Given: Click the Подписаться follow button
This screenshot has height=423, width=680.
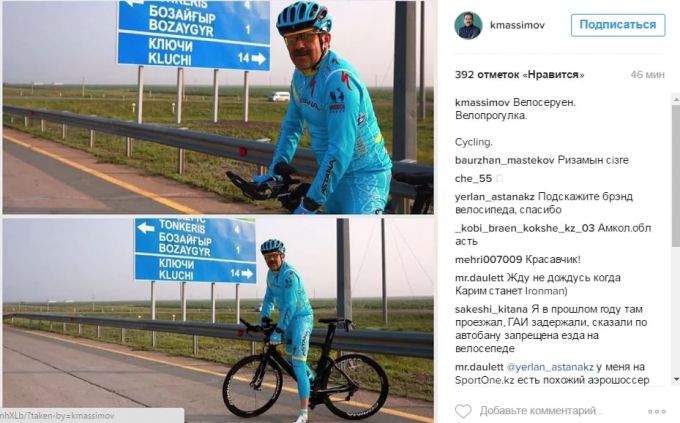Looking at the screenshot, I should [x=618, y=25].
